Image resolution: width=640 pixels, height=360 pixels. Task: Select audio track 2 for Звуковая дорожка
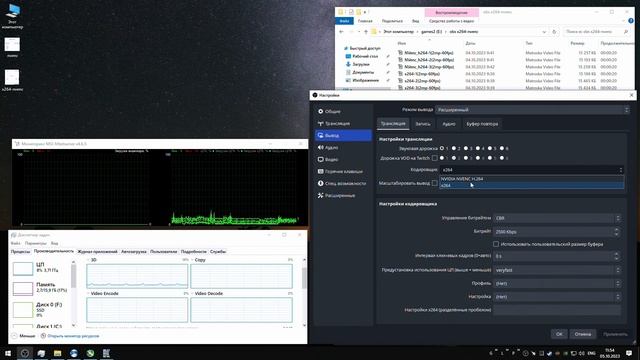pyautogui.click(x=454, y=148)
